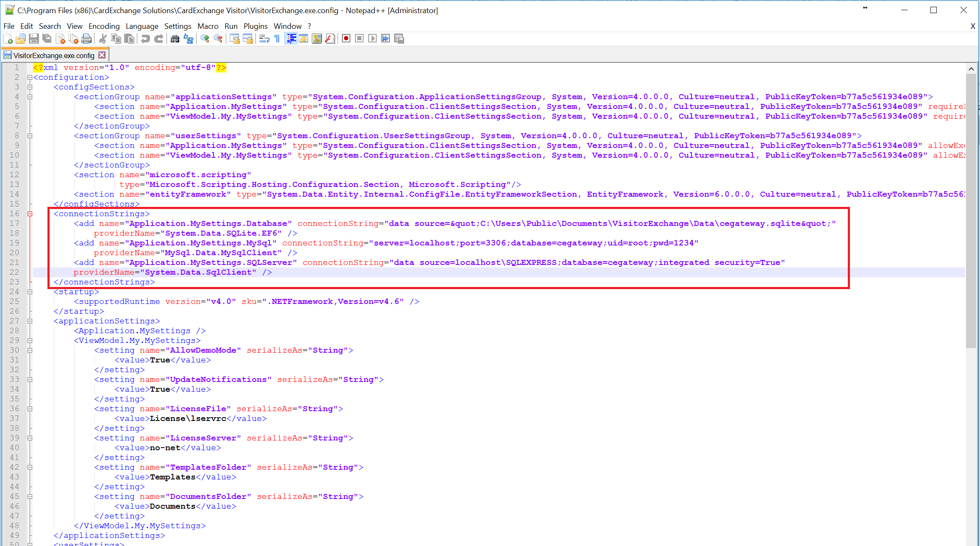
Task: Open the Settings menu
Action: point(178,26)
